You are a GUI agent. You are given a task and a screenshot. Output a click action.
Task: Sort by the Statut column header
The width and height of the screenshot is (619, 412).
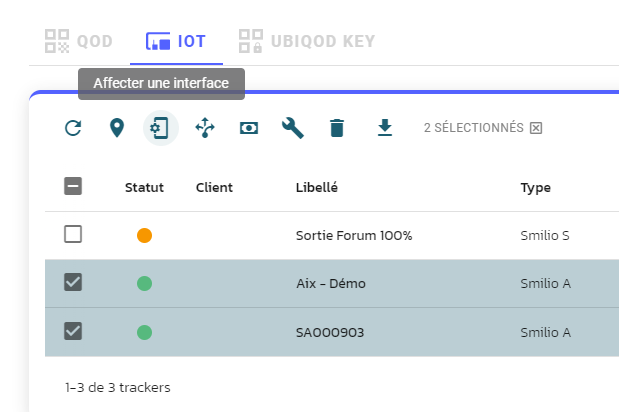[144, 187]
